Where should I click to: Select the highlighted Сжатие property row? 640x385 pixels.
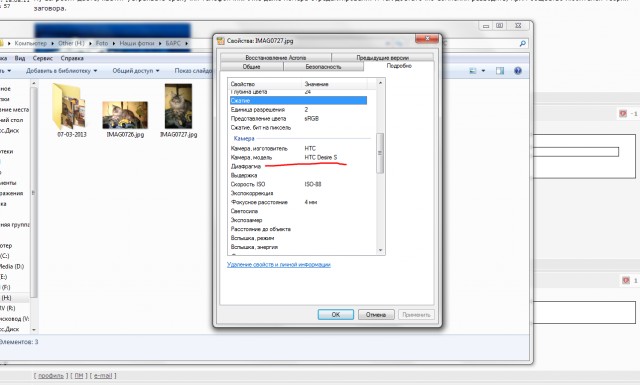point(298,100)
